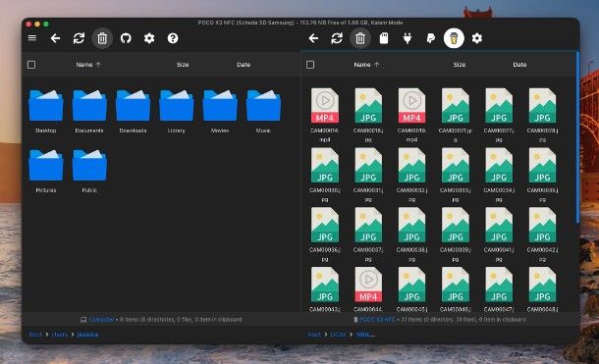Image resolution: width=599 pixels, height=364 pixels.
Task: Select the Desktop folder
Action: pos(46,111)
